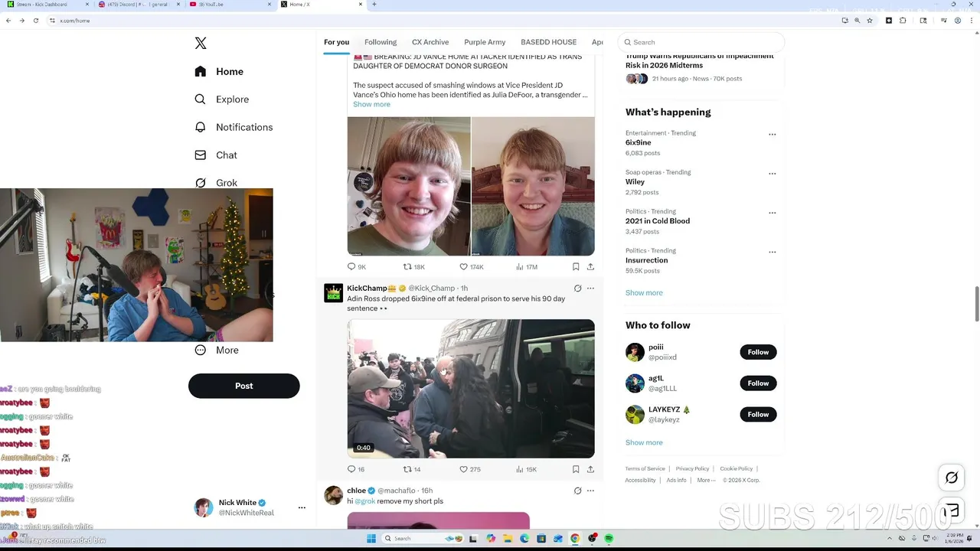Bookmark the JD Vance post
The width and height of the screenshot is (980, 551).
576,266
